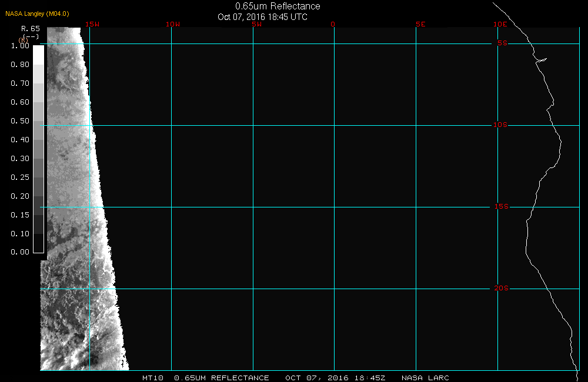Click the Oct 07, 2016 18:45 UTC timestamp
The width and height of the screenshot is (588, 382).
click(x=262, y=17)
